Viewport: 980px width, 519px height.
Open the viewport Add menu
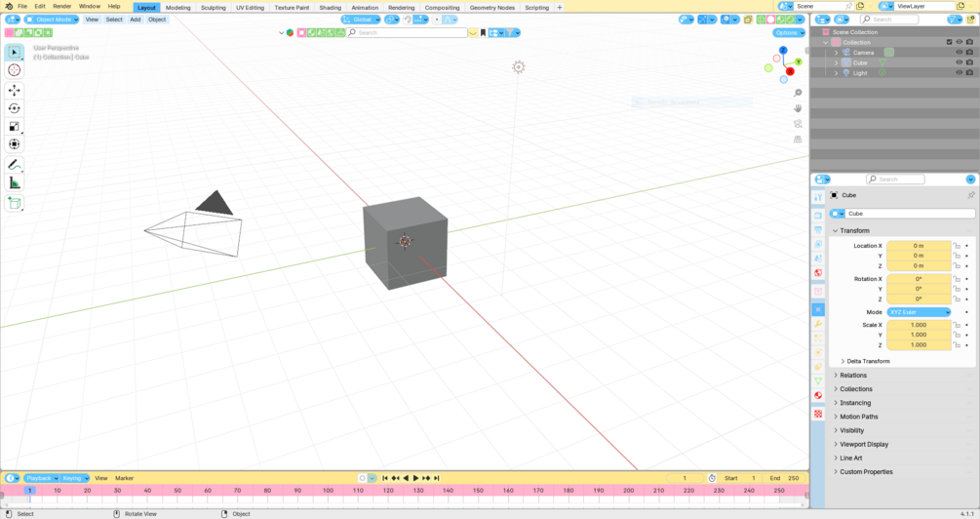(135, 20)
